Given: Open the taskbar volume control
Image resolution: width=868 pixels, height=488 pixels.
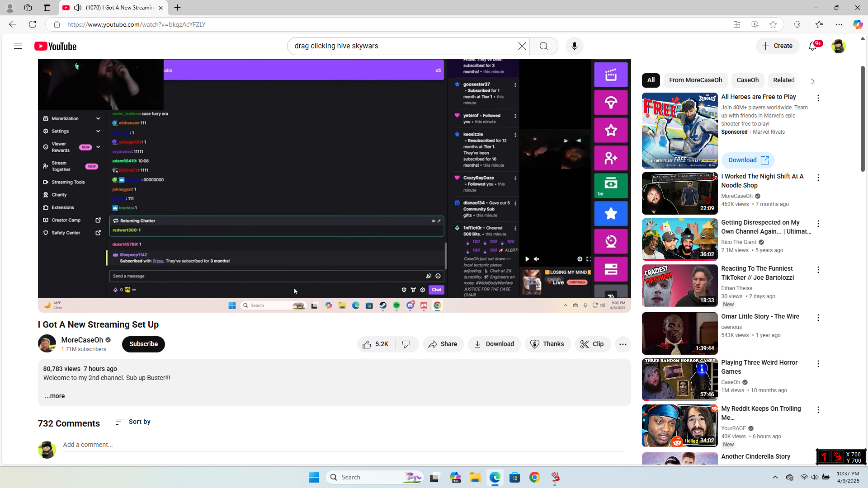Looking at the screenshot, I should pyautogui.click(x=814, y=478).
